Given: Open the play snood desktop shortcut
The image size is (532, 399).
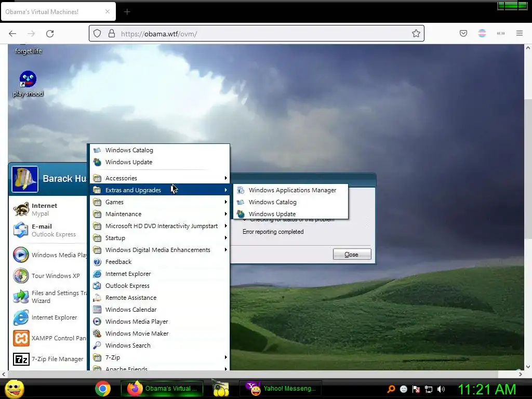Looking at the screenshot, I should click(28, 84).
